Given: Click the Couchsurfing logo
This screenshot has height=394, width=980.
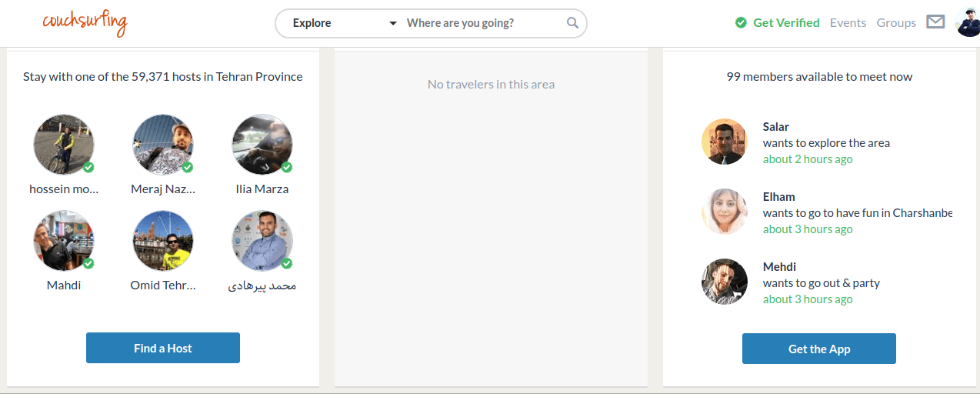Looking at the screenshot, I should [85, 22].
